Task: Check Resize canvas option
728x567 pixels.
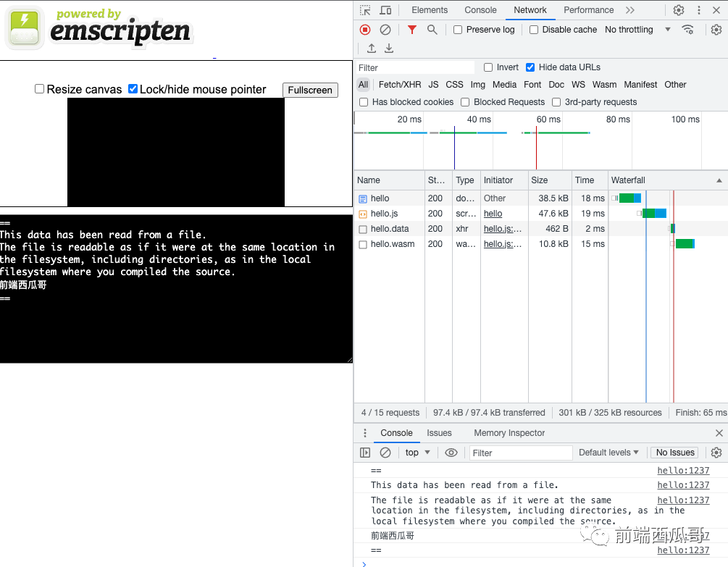Action: [x=39, y=88]
